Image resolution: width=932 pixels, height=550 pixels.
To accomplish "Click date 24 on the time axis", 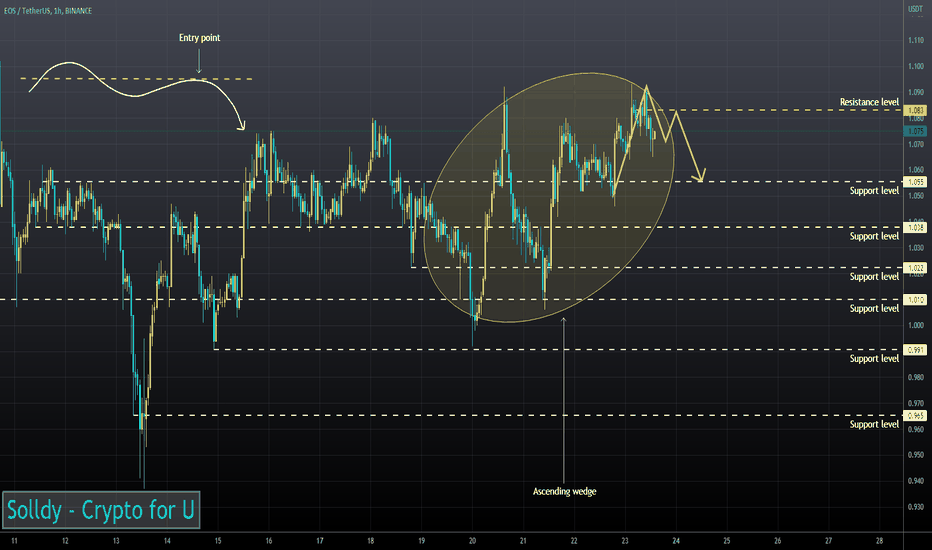I will coord(676,541).
